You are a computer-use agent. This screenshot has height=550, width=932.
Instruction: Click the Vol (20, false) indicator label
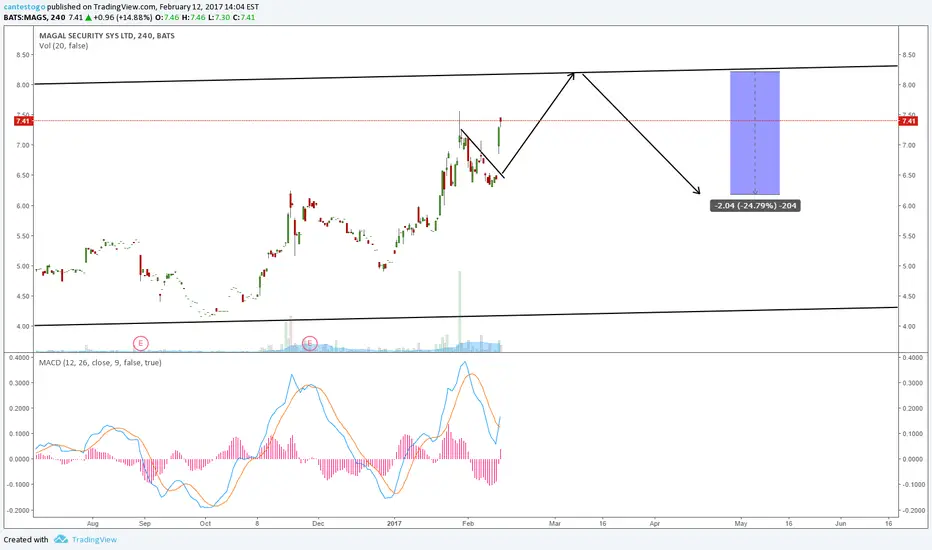coord(64,46)
